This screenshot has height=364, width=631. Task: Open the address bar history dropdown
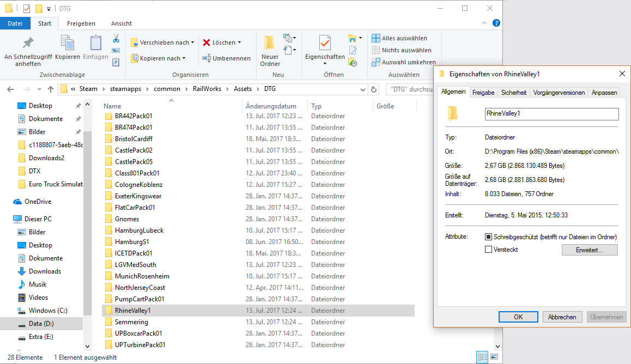[362, 90]
